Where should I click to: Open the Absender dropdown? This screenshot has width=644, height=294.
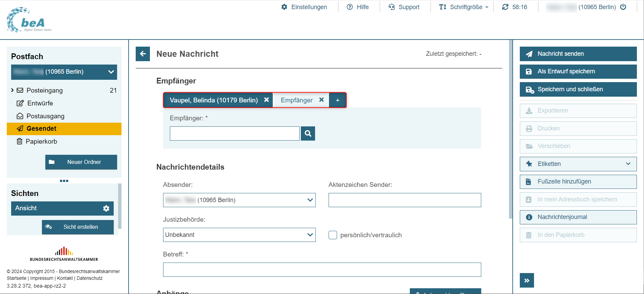(239, 200)
